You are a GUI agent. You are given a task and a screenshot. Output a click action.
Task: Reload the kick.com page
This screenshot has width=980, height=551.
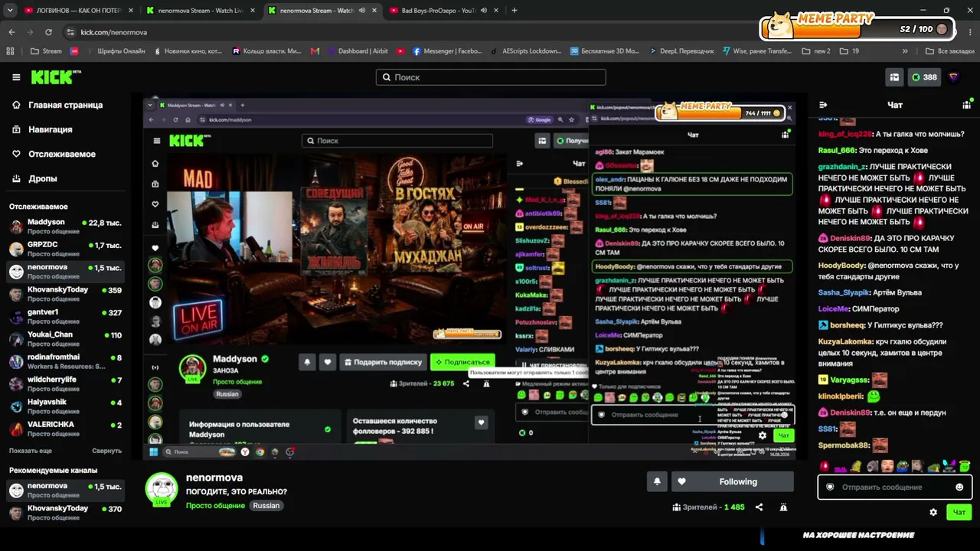click(x=48, y=32)
